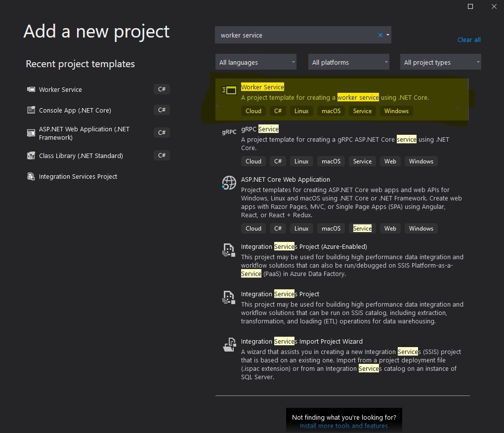
Task: Select Integration Services Import Project Wizard title
Action: [x=302, y=342]
